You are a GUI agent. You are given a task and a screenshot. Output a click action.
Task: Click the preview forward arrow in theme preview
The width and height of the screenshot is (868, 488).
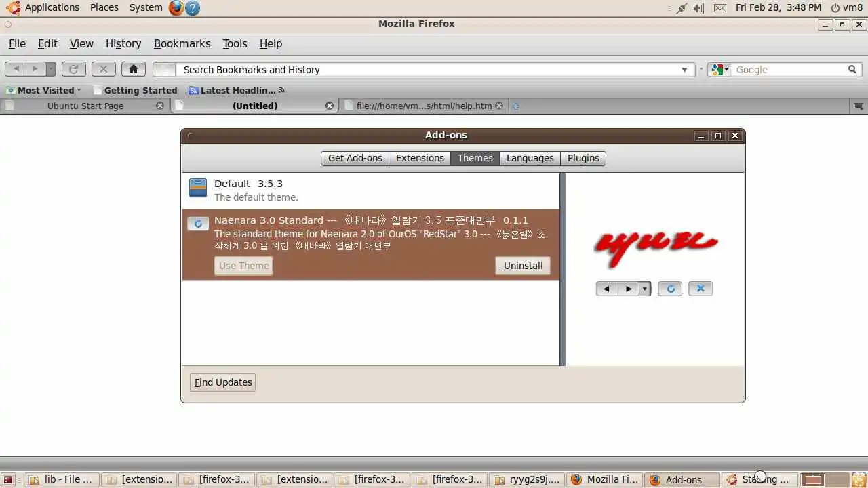coord(629,289)
